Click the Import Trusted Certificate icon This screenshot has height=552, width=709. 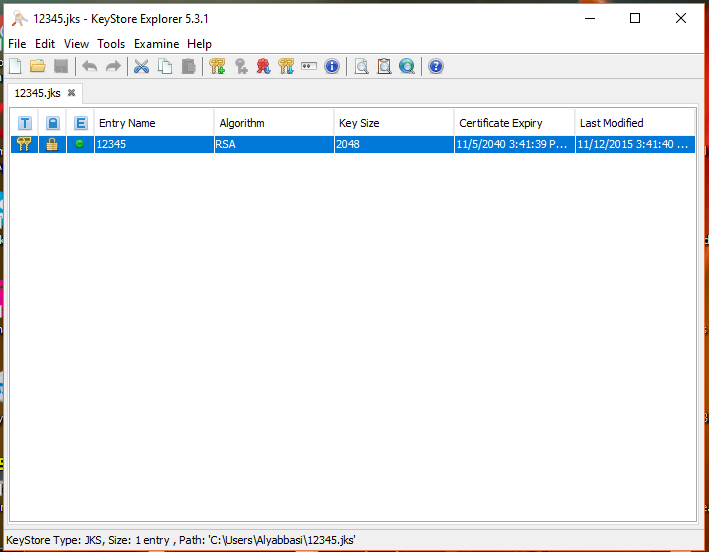[x=263, y=66]
